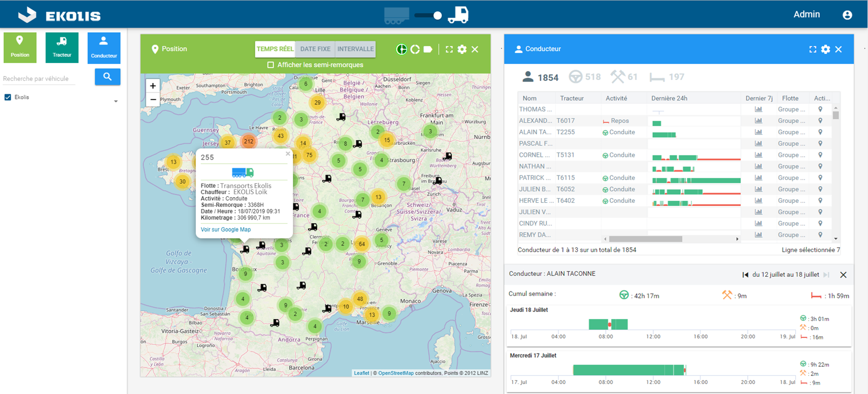Zoom in on the map
This screenshot has height=394, width=868.
click(x=153, y=86)
